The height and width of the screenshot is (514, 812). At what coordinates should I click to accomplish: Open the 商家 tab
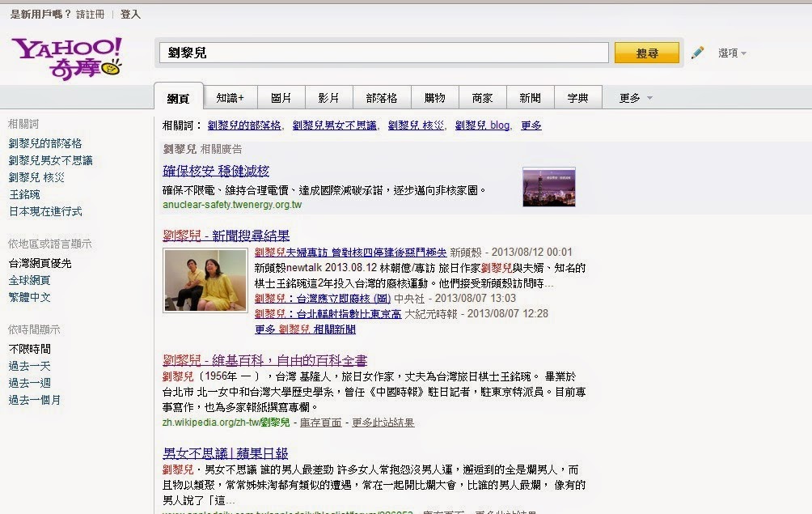482,97
